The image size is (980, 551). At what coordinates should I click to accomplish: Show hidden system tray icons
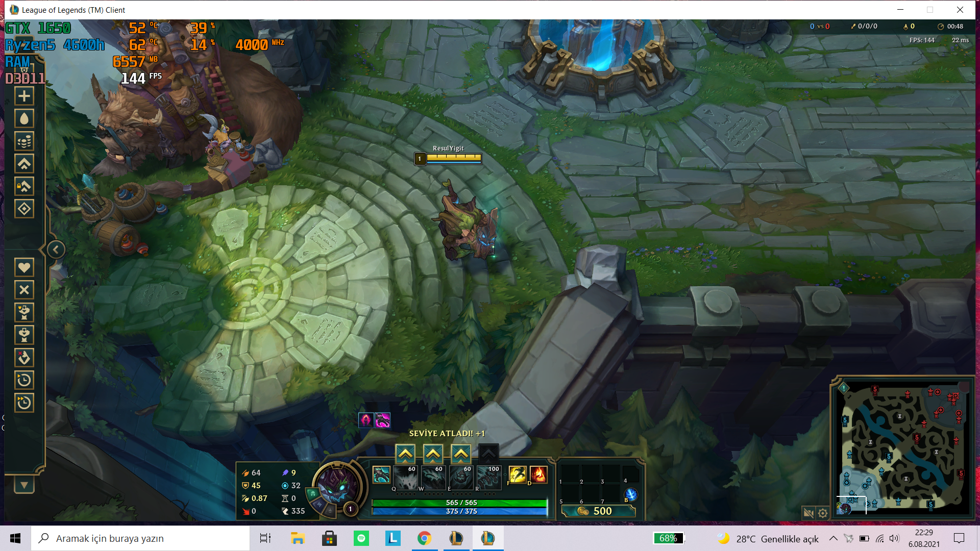click(833, 538)
